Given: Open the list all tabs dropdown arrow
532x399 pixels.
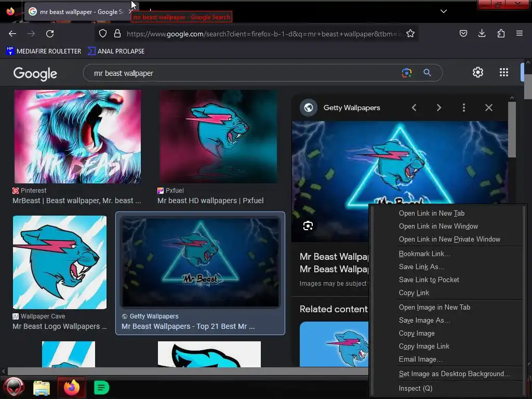Looking at the screenshot, I should click(x=444, y=11).
